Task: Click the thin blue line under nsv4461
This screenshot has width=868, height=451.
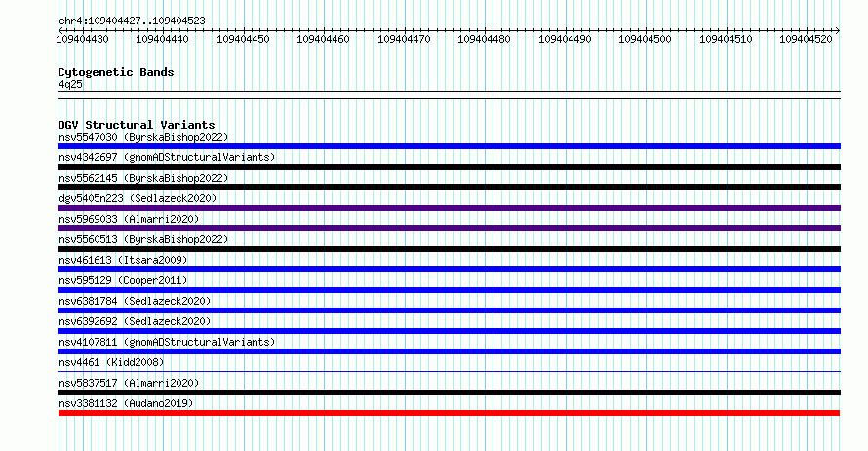Action: [449, 372]
